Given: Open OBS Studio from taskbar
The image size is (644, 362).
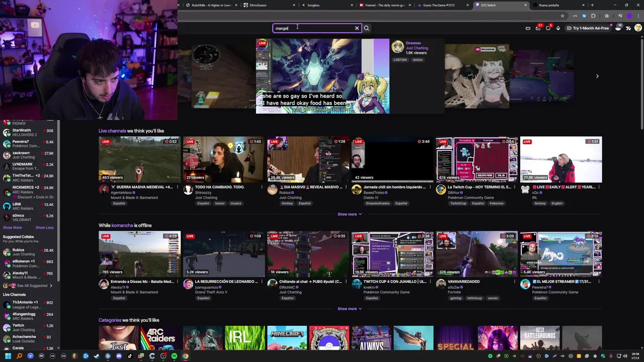Looking at the screenshot, I should click(163, 356).
